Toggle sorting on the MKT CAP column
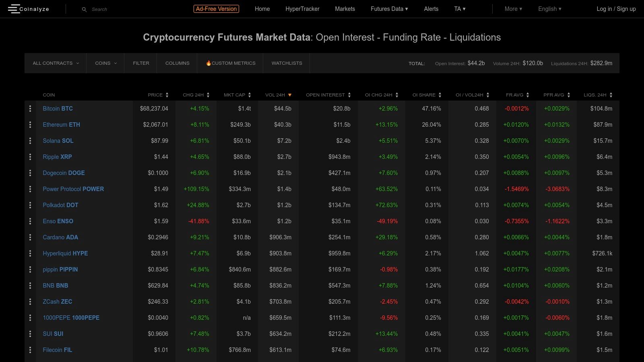Image resolution: width=644 pixels, height=362 pixels. point(250,95)
